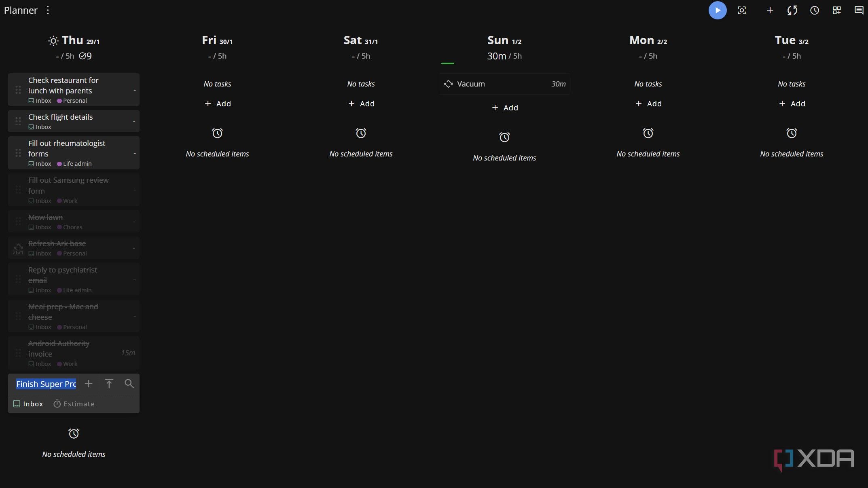Open the completed Refresh Ark base task
The image size is (868, 488).
pyautogui.click(x=74, y=248)
